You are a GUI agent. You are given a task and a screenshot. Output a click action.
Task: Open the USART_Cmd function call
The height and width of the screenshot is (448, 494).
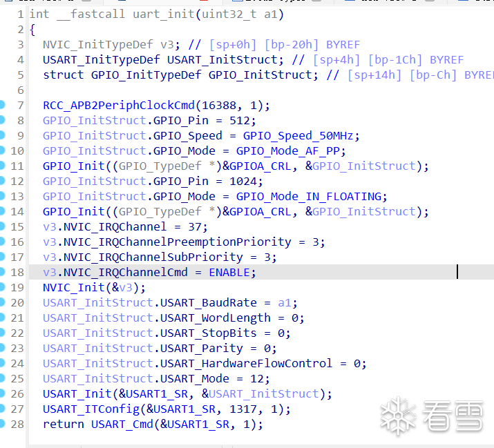click(122, 425)
